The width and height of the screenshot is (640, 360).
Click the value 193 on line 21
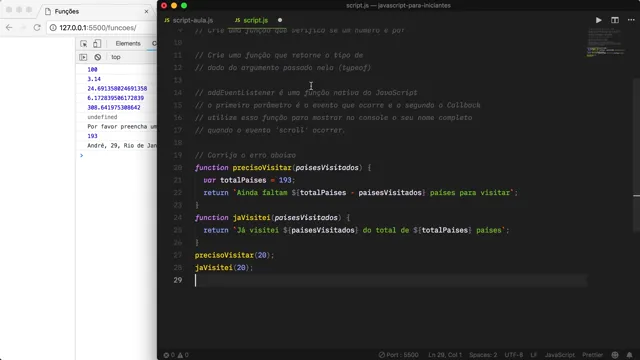(285, 180)
